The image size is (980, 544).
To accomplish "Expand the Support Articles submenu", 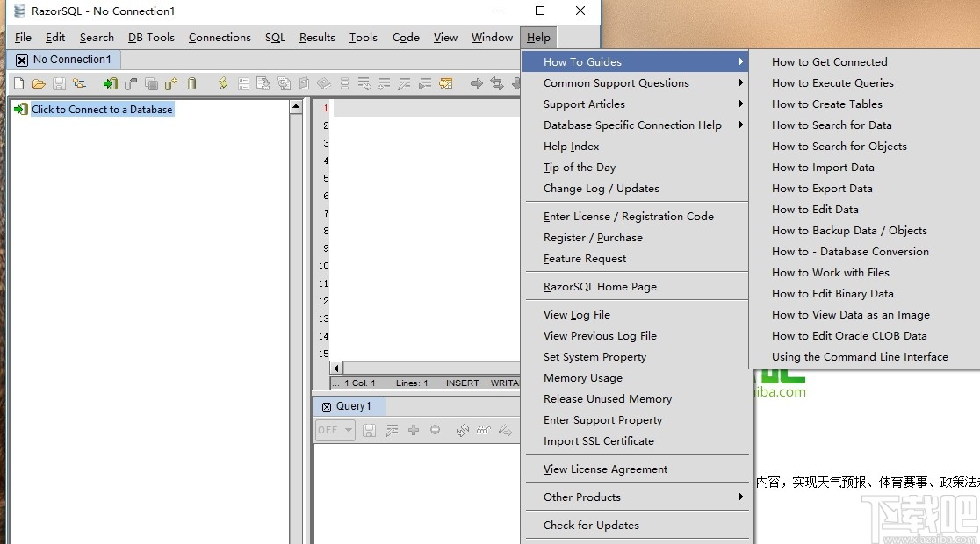I will point(740,104).
